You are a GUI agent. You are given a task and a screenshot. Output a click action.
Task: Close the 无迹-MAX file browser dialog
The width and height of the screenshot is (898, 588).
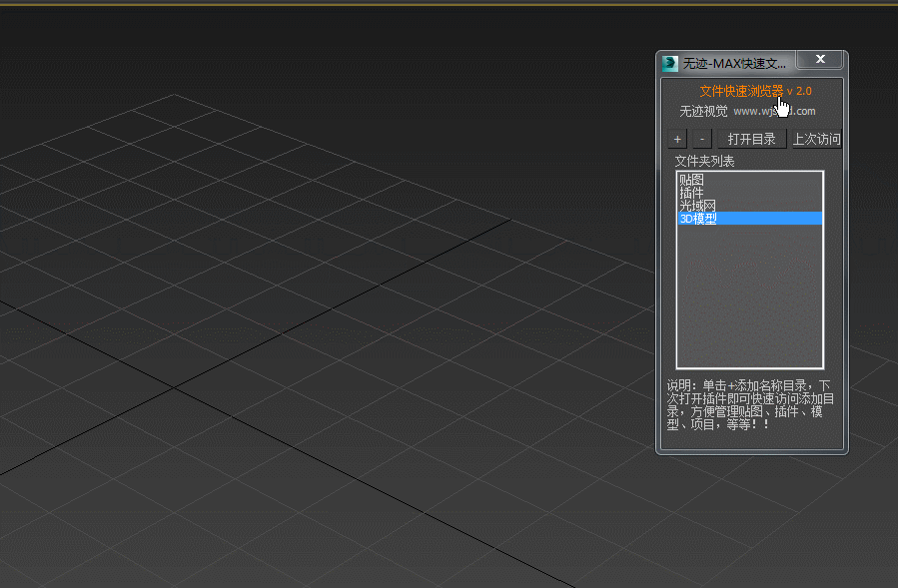tap(820, 60)
